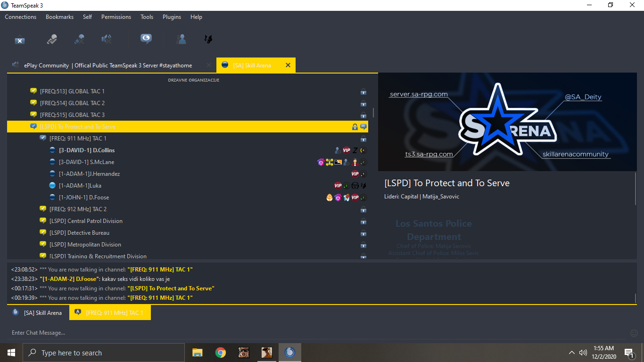The width and height of the screenshot is (644, 362).
Task: Click the lock icon on GLOBAL TAC 3 row
Action: [x=363, y=115]
